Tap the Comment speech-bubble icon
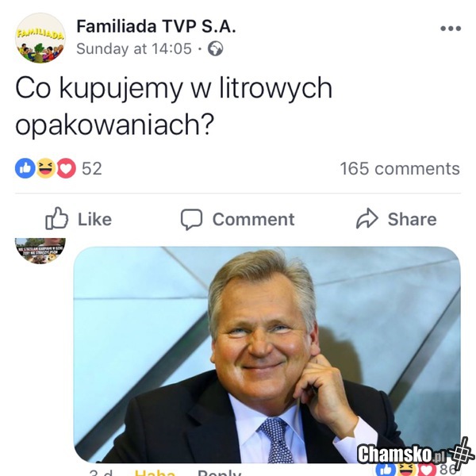 tap(191, 219)
